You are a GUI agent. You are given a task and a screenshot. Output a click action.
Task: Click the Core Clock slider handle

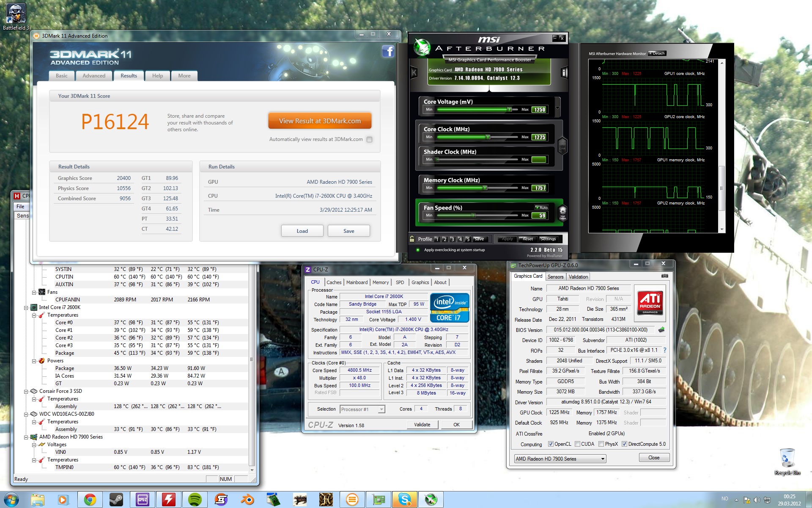click(488, 137)
